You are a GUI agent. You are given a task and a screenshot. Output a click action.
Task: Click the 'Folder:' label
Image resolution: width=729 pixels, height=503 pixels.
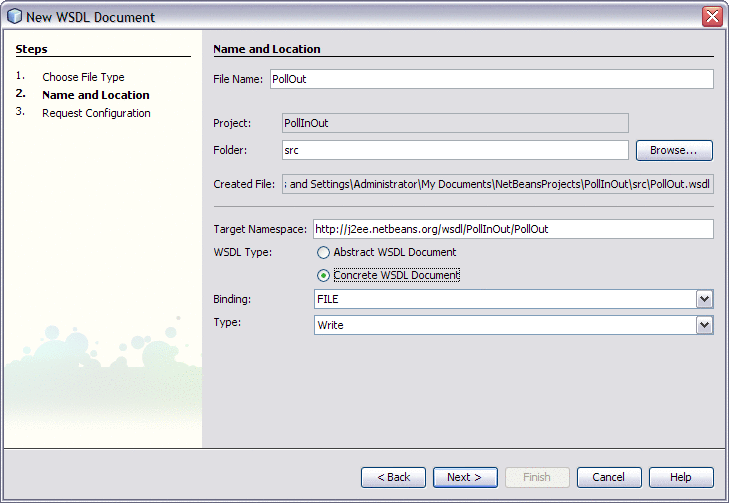(230, 150)
